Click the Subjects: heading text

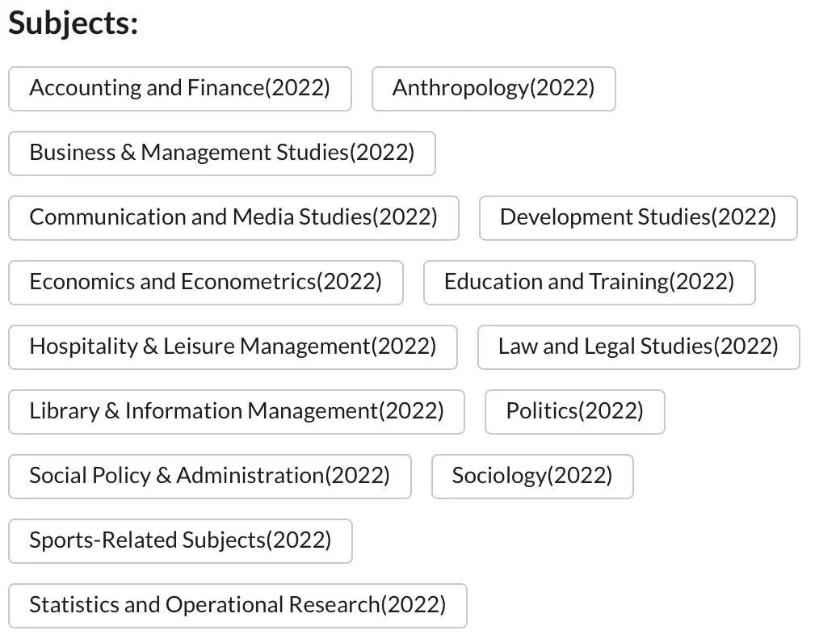[x=73, y=24]
